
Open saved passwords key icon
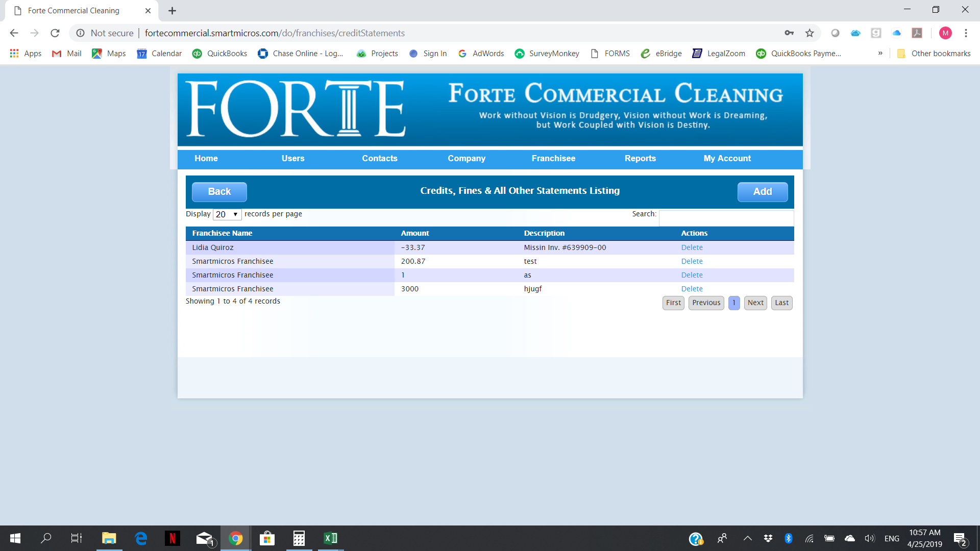(789, 33)
